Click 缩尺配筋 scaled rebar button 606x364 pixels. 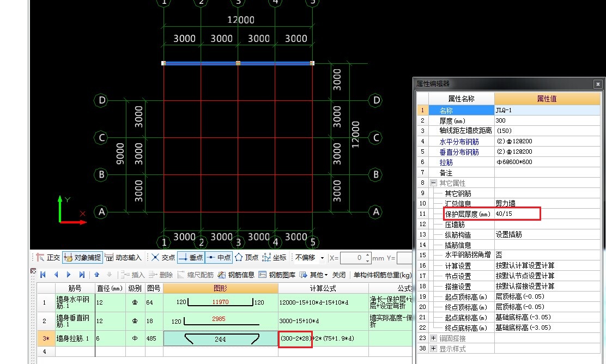click(196, 275)
